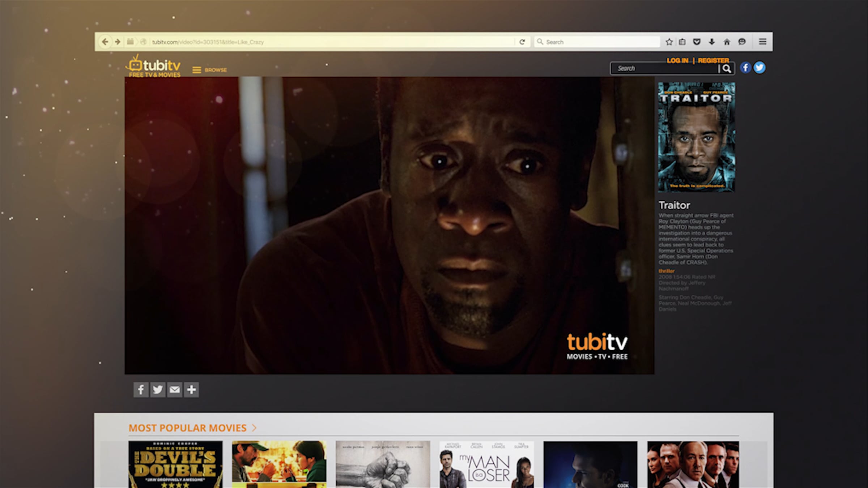Screen dimensions: 868x488
Task: Open The Devil's Double movie poster
Action: click(175, 464)
